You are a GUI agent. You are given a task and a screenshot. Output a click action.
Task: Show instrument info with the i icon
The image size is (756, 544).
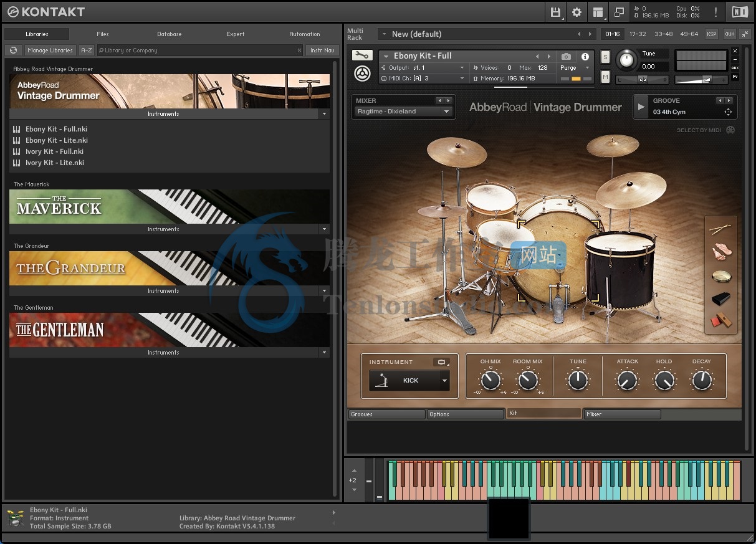pos(585,57)
